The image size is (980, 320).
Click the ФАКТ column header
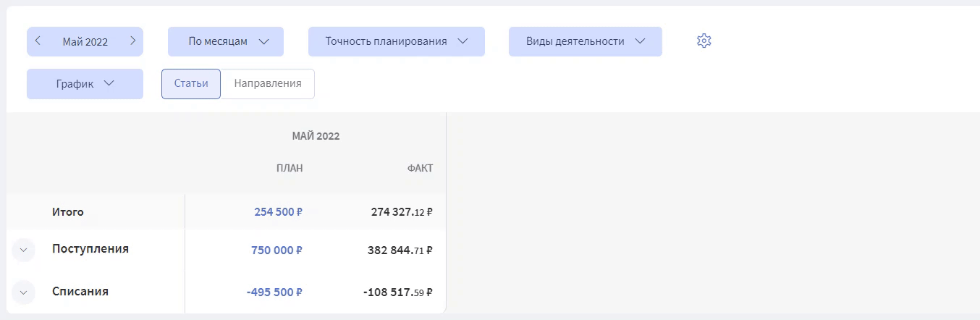click(420, 168)
